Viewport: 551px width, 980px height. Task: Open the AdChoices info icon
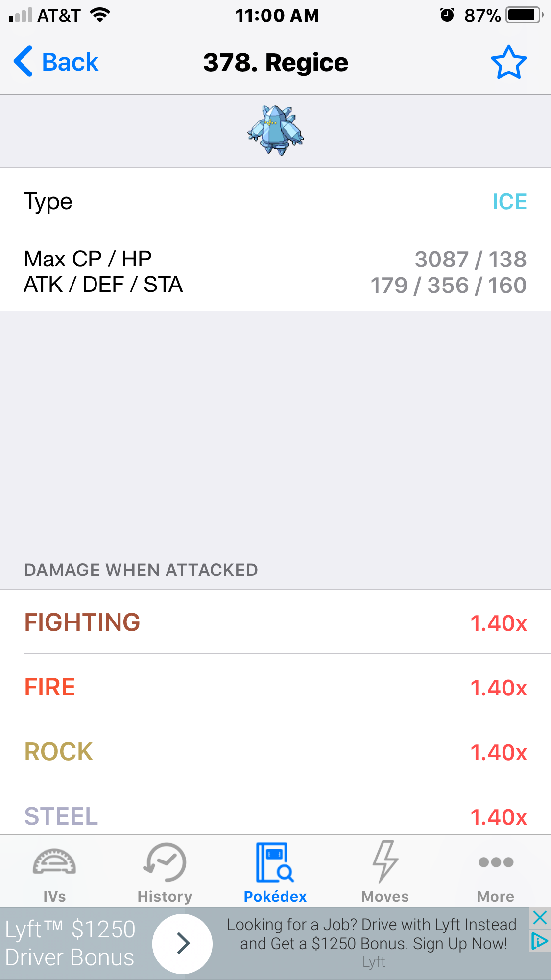coord(540,941)
